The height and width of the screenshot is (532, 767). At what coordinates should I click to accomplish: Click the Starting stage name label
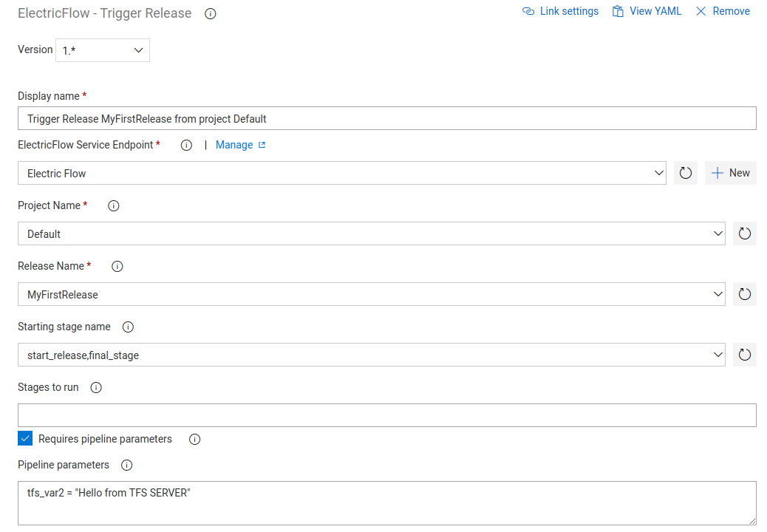pos(64,327)
